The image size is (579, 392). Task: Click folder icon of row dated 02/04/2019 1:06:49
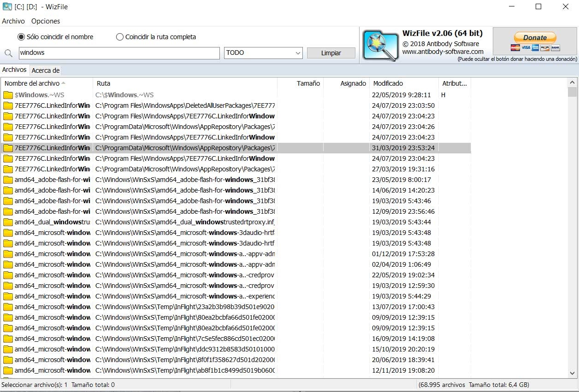point(8,264)
